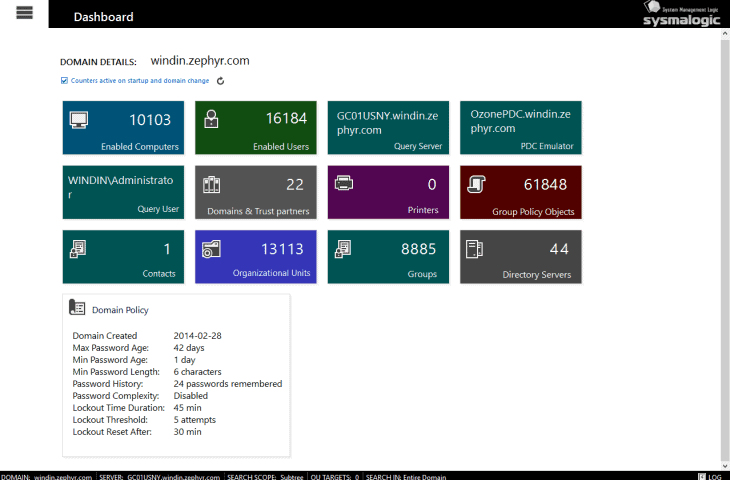Click the Printers icon

[x=343, y=184]
